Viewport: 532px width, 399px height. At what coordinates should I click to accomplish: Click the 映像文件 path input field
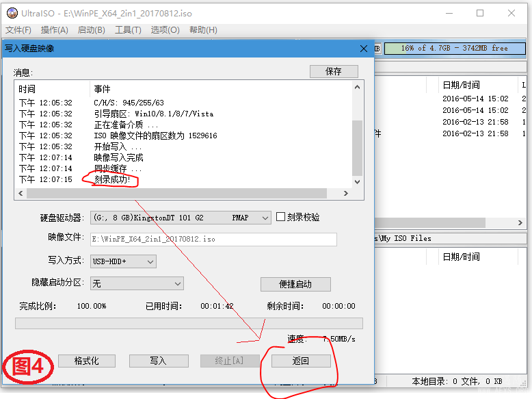[213, 239]
